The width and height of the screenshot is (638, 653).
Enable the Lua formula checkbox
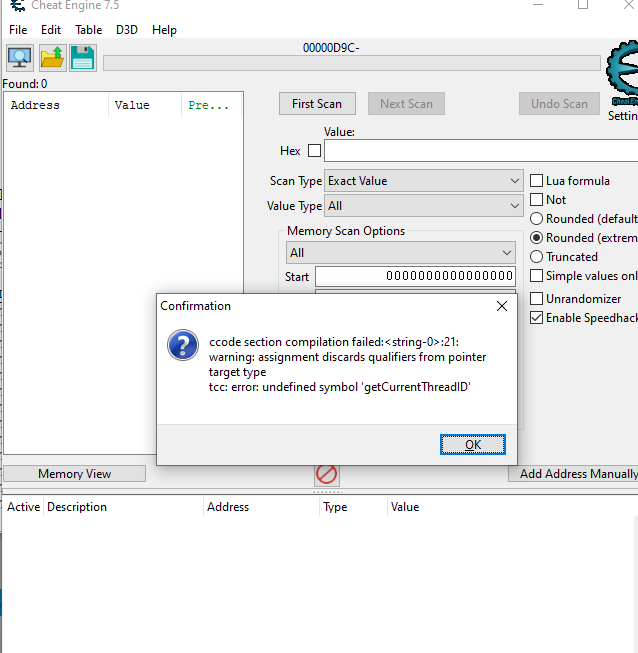[x=536, y=181]
